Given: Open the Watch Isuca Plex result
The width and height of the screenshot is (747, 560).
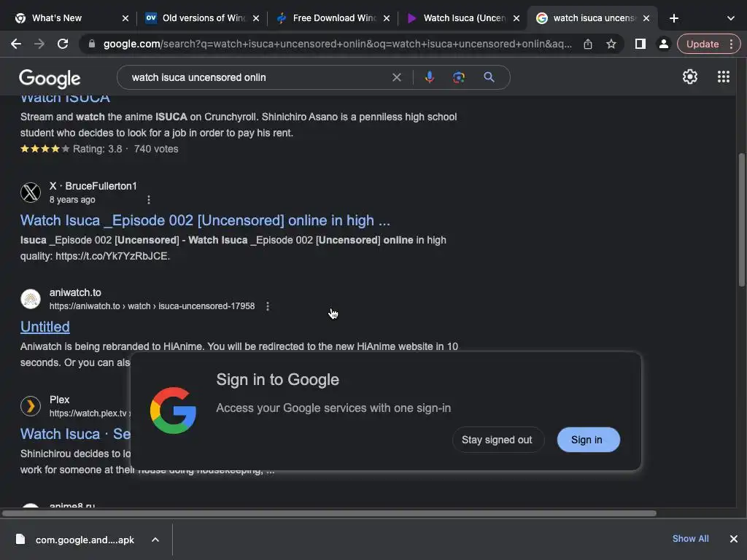Looking at the screenshot, I should coord(75,434).
